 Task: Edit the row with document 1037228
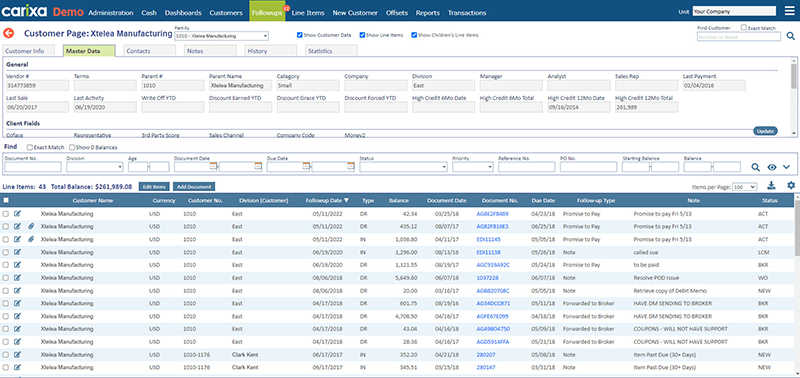18,278
